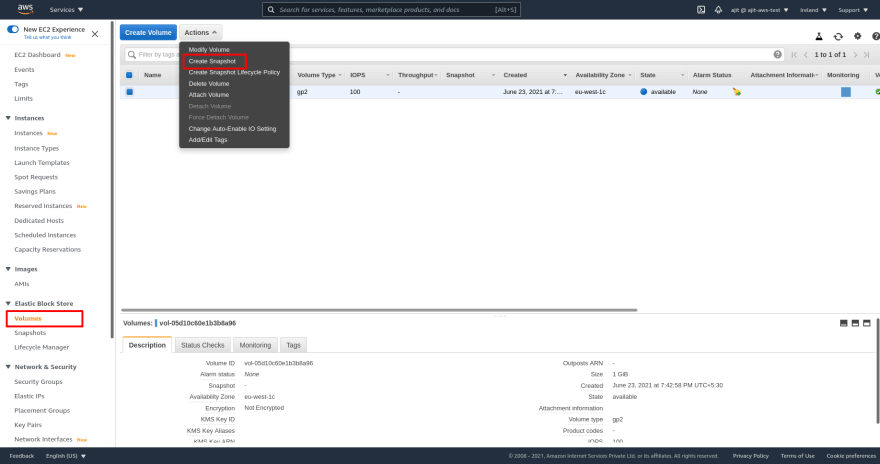Sort by the Availability Zone column header
This screenshot has width=880, height=464.
tap(600, 75)
